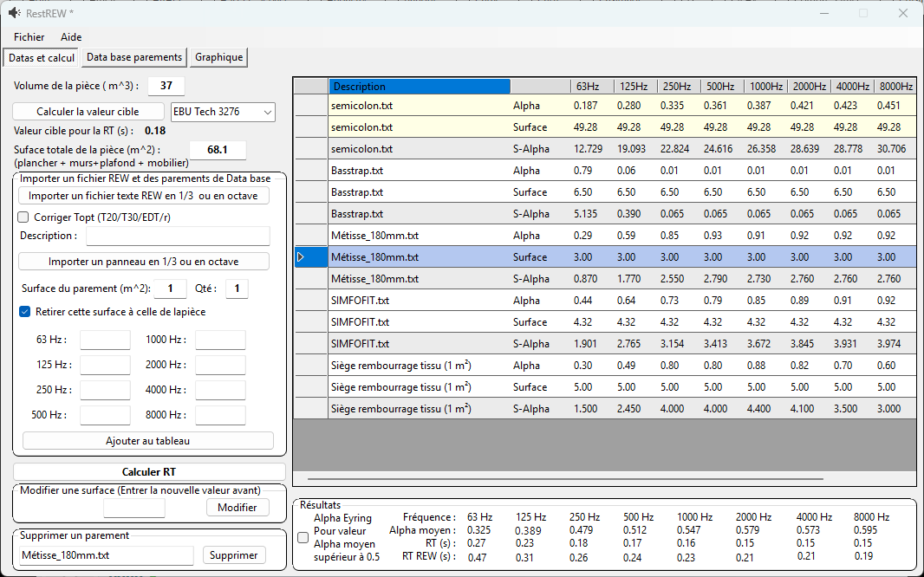Click the table horizontal scrollbar

[x=565, y=479]
